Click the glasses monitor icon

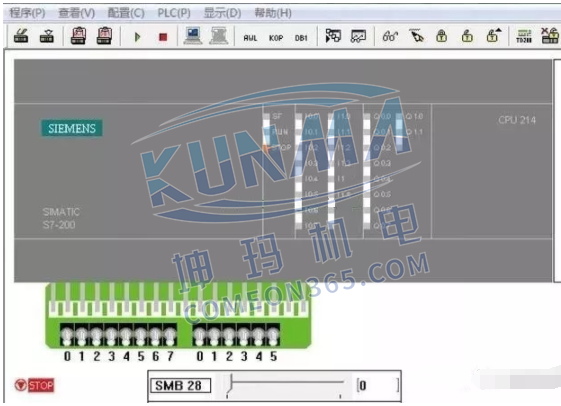coord(390,36)
